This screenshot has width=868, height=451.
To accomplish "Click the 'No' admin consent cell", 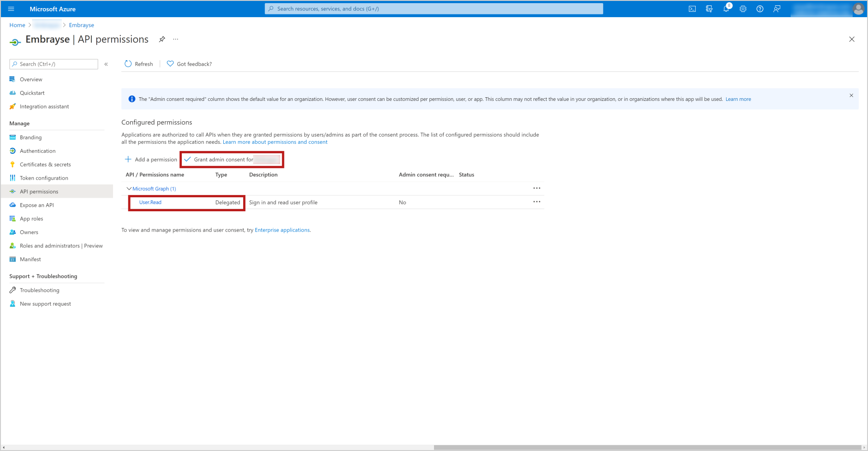I will [x=402, y=202].
